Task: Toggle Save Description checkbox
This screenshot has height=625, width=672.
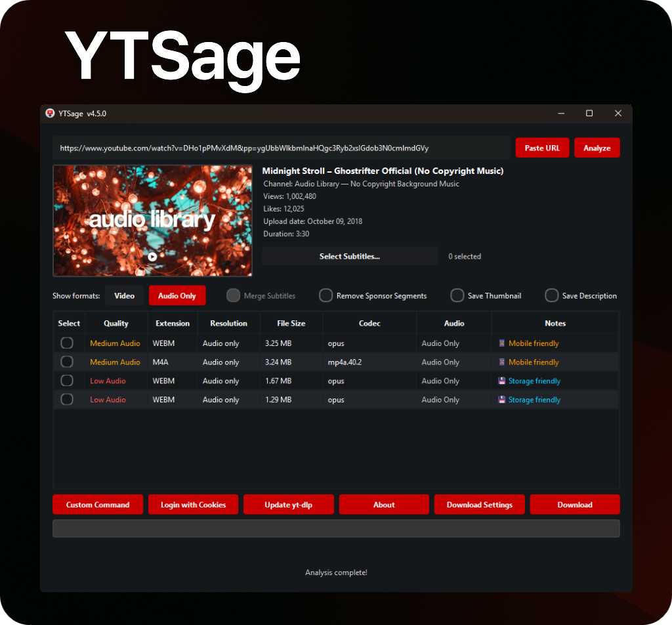Action: click(x=551, y=295)
